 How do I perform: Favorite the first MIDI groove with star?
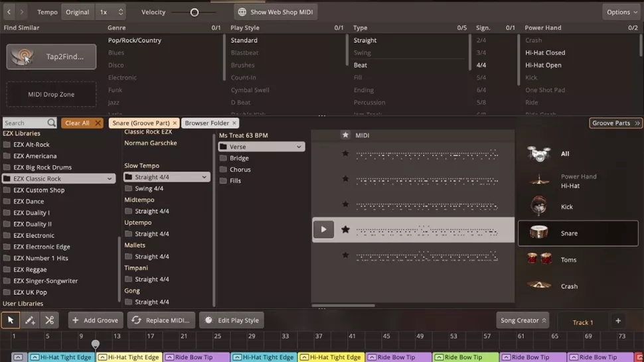point(345,154)
